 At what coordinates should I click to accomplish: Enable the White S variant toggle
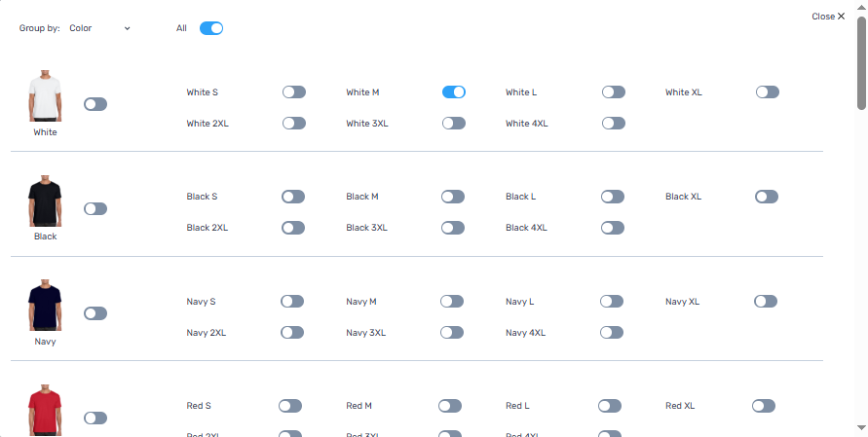294,92
